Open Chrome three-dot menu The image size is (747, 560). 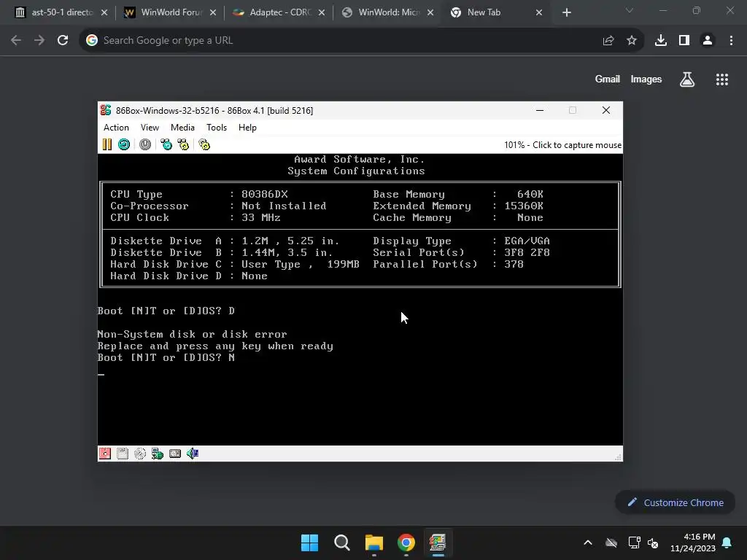click(x=731, y=41)
